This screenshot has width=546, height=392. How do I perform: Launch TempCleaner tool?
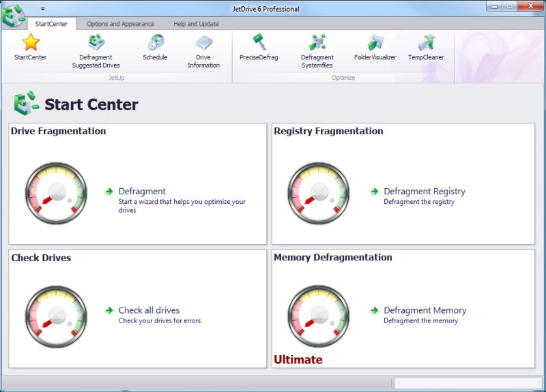[426, 48]
